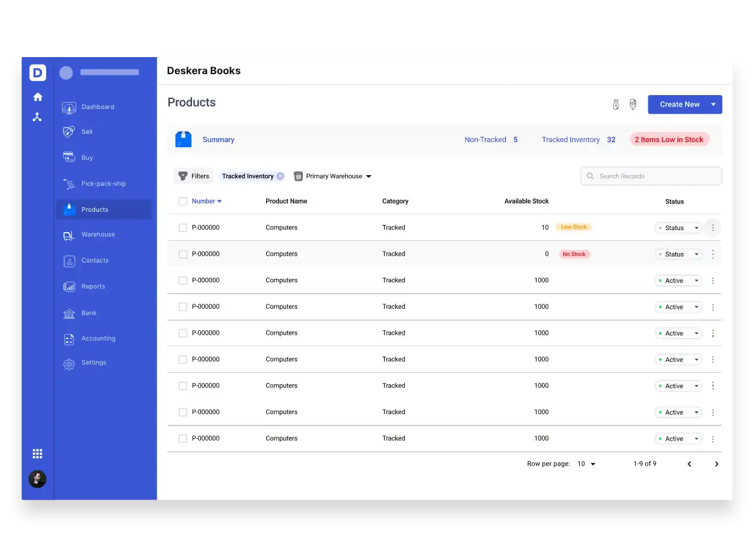Viewport: 756px width, 558px height.
Task: Go to the previous page arrow
Action: point(689,464)
